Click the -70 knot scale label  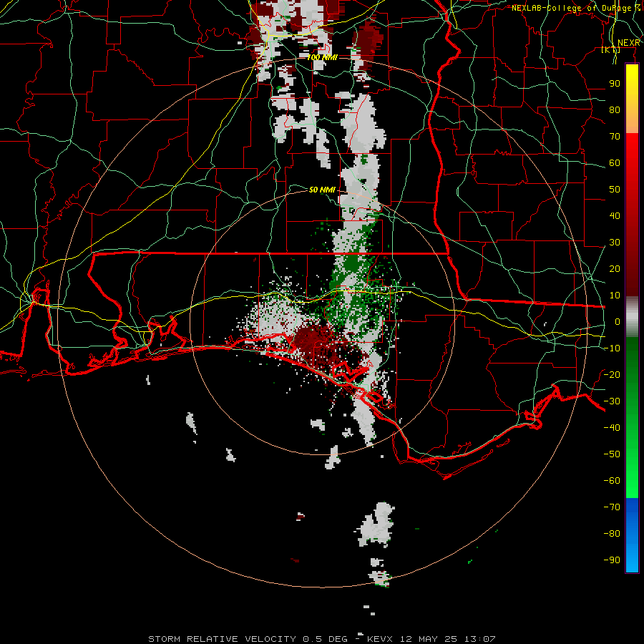tap(612, 507)
